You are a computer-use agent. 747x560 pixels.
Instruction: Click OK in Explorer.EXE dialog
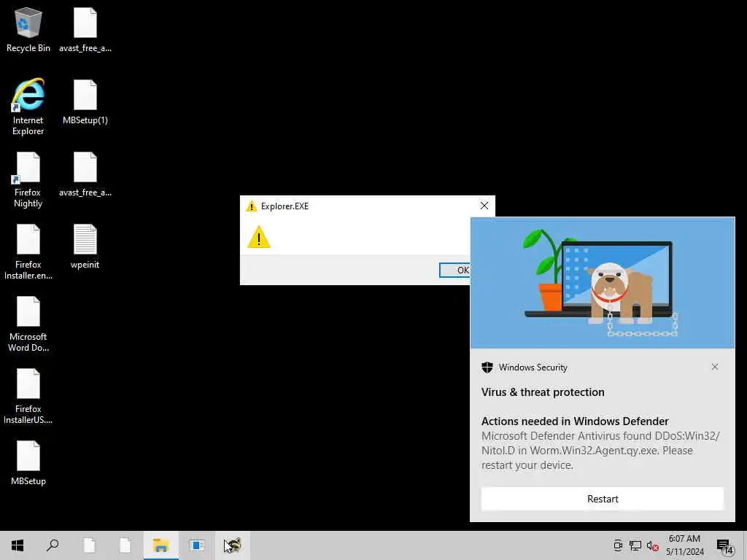[455, 270]
